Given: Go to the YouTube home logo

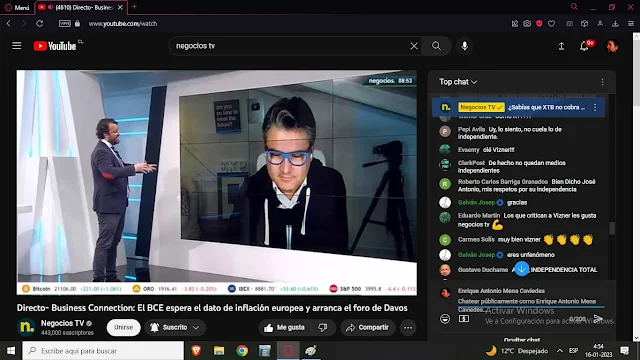Looking at the screenshot, I should point(55,46).
